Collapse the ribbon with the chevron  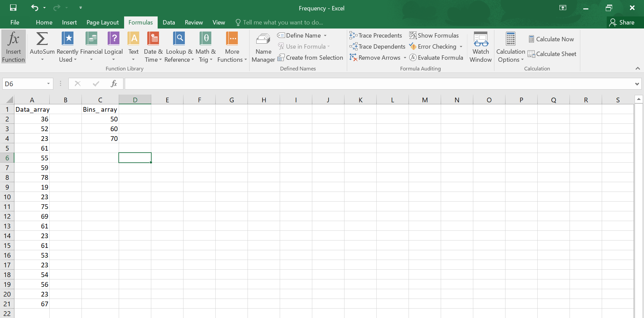pyautogui.click(x=637, y=68)
